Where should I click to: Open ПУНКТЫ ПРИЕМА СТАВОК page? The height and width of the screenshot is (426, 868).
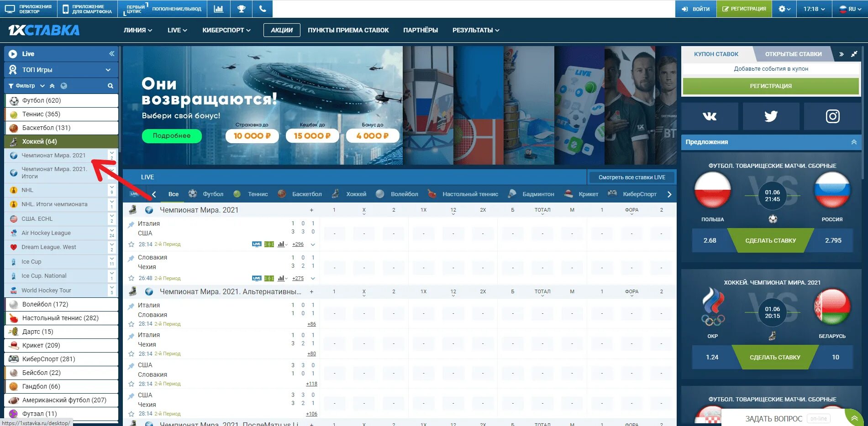(348, 30)
